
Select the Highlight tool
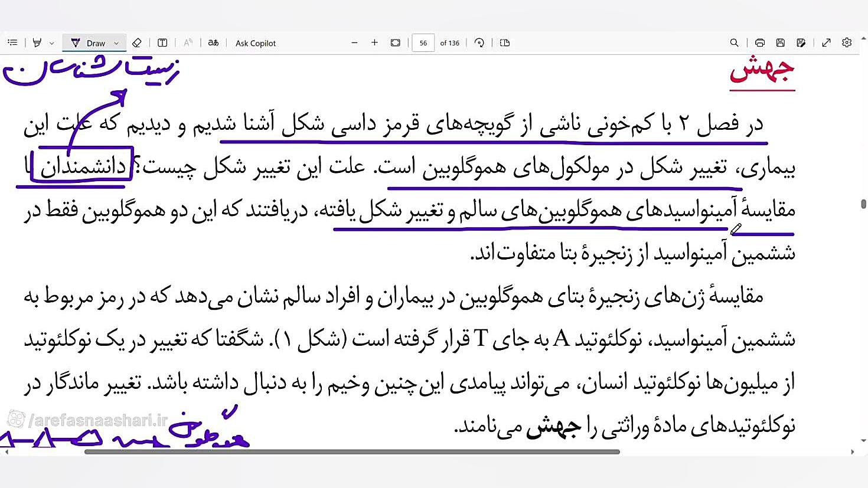click(37, 42)
